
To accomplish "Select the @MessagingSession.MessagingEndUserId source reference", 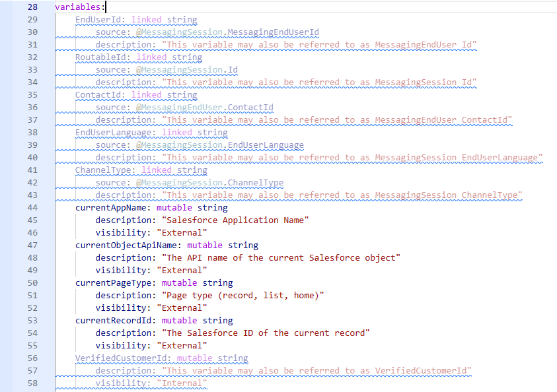I will 227,32.
